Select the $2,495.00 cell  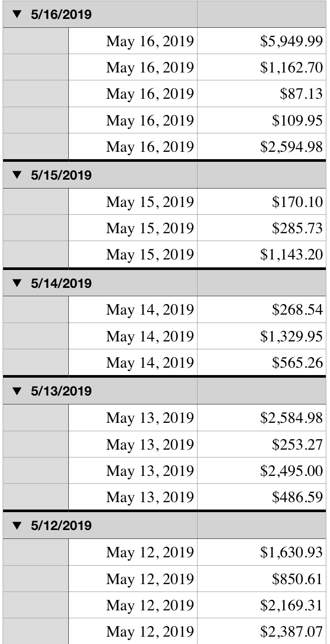tap(262, 471)
